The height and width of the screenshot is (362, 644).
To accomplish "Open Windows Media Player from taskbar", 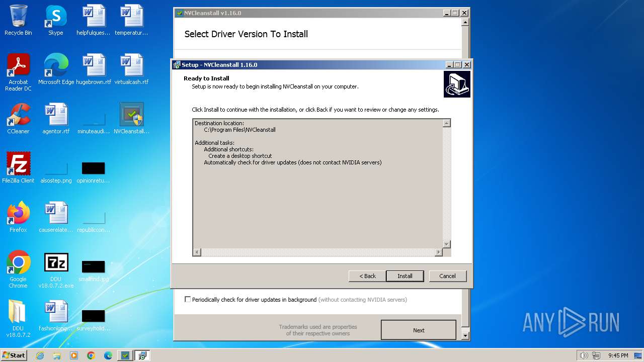I will [x=74, y=355].
